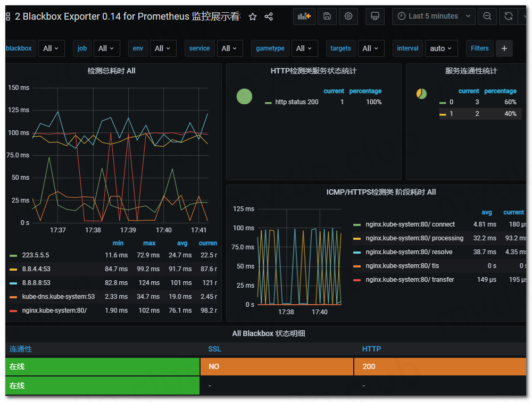532x402 pixels.
Task: Click the green HTTP status pie chart
Action: pyautogui.click(x=244, y=96)
